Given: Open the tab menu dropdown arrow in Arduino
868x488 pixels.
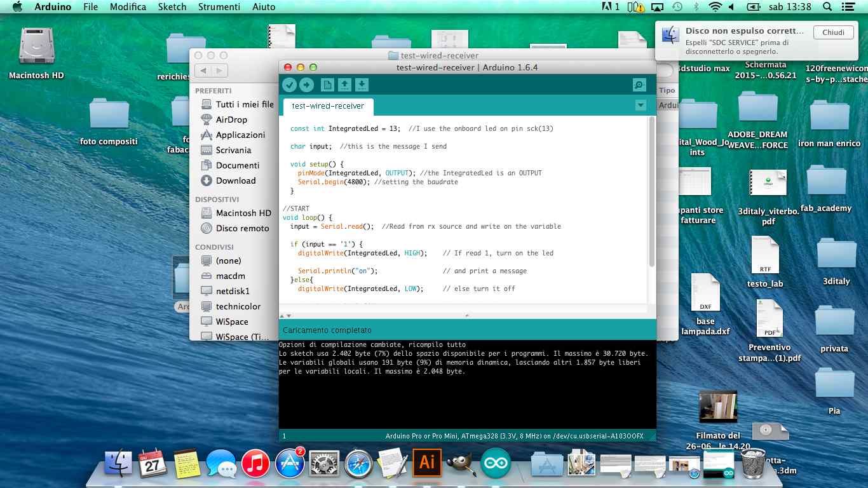Looking at the screenshot, I should click(x=641, y=105).
